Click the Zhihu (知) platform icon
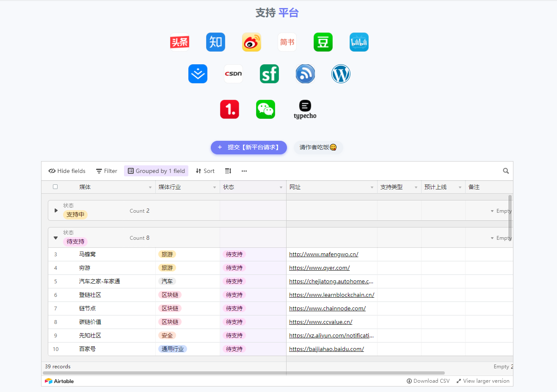557x392 pixels. point(215,42)
